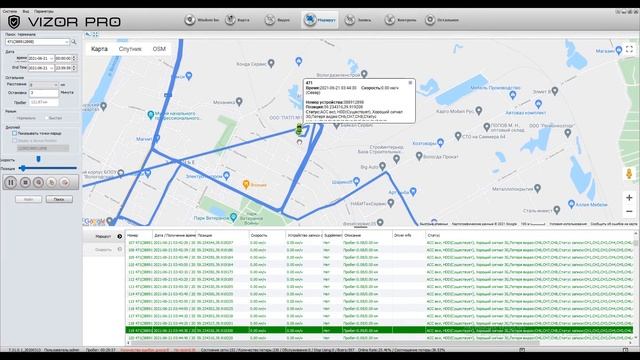The width and height of the screenshot is (640, 360).
Task: Click the Позиция position slider handle
Action: [23, 168]
